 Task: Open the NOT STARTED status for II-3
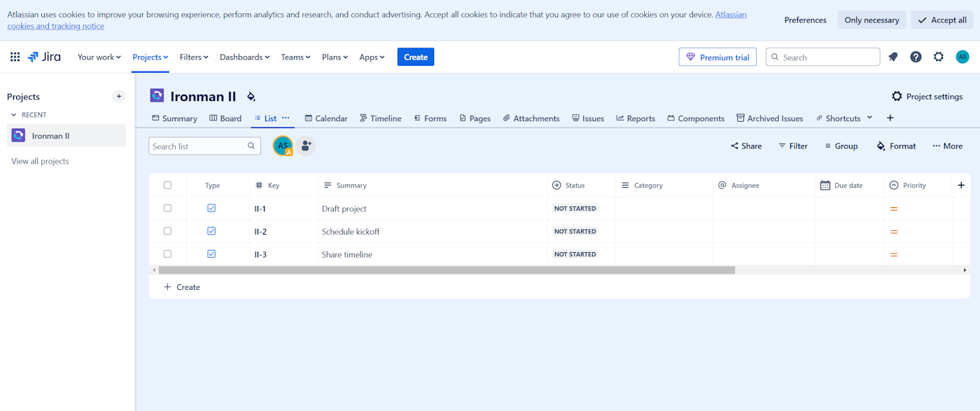[575, 255]
